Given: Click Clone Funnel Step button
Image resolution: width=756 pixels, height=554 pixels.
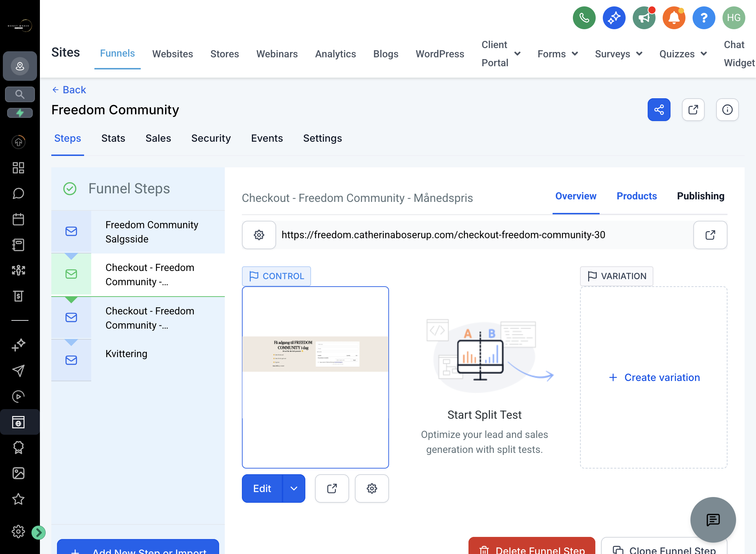Looking at the screenshot, I should [664, 546].
